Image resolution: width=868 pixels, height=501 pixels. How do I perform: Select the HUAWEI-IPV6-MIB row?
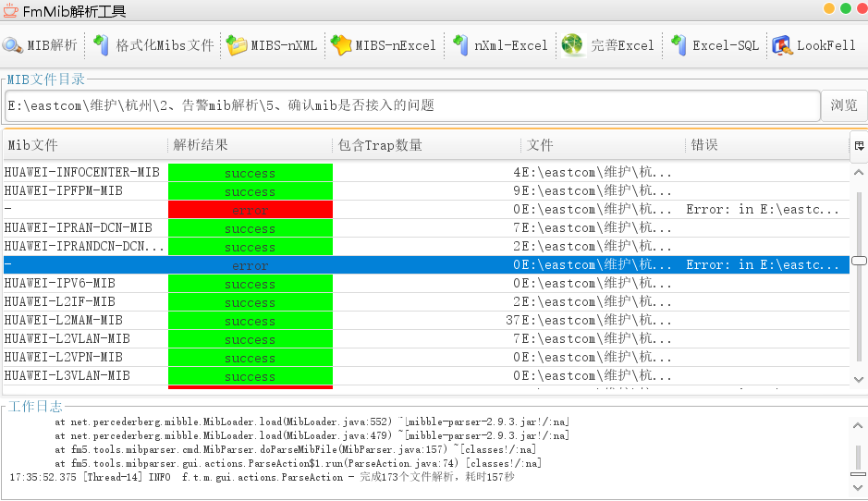[426, 284]
